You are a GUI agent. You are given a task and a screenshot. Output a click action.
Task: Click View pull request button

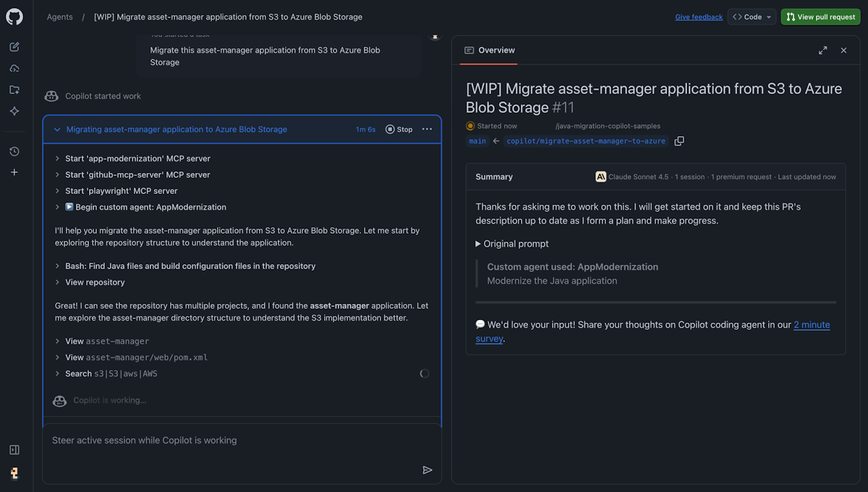820,17
